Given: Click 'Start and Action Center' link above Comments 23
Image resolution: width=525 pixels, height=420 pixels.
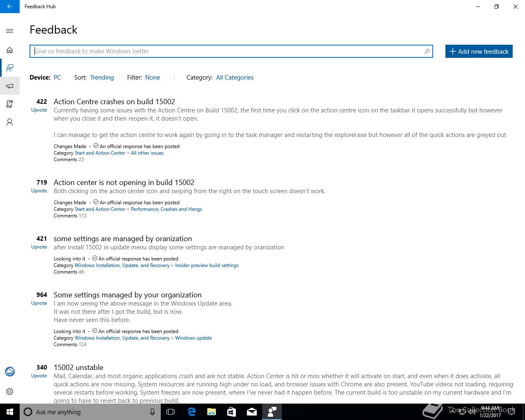Looking at the screenshot, I should coord(100,153).
